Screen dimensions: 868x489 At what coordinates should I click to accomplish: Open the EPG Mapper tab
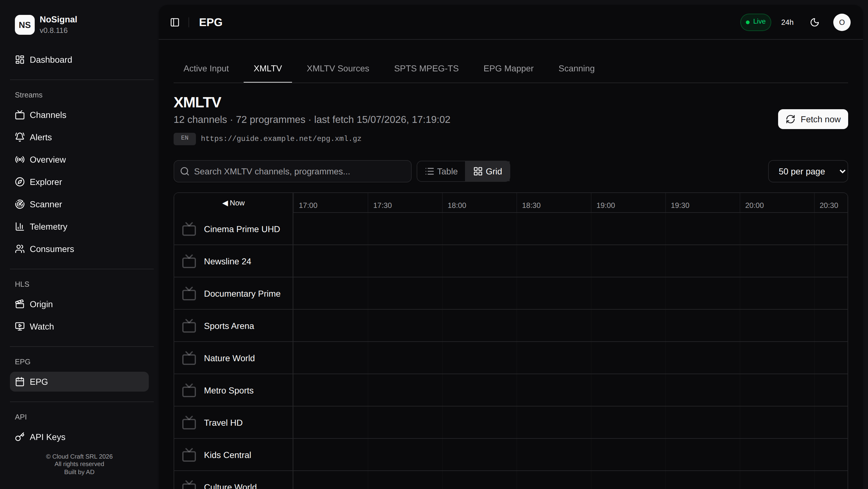point(508,69)
